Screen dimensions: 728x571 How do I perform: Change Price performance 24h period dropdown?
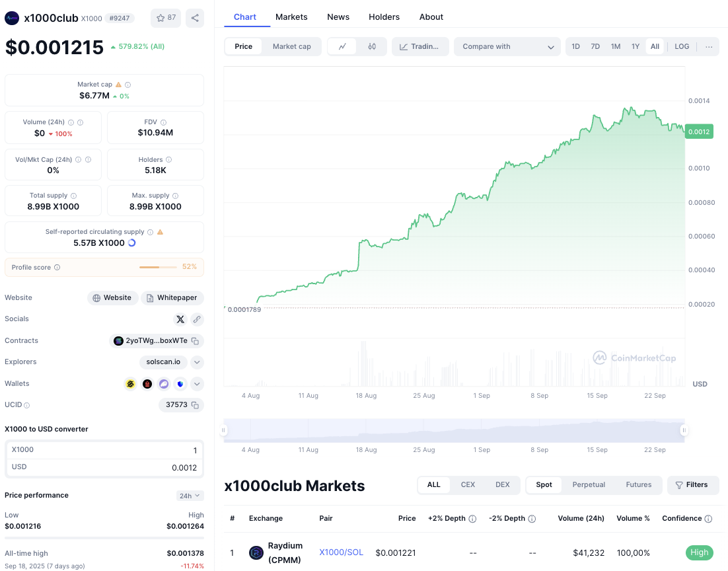tap(190, 496)
